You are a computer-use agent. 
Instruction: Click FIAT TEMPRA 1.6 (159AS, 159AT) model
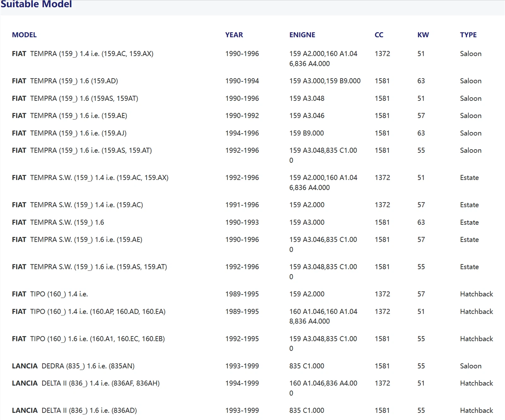pyautogui.click(x=75, y=99)
